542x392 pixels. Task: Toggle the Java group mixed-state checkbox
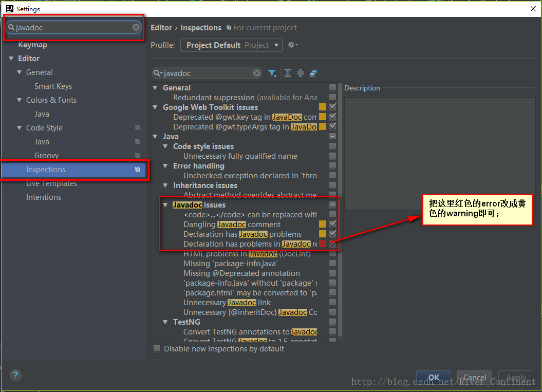click(x=333, y=136)
